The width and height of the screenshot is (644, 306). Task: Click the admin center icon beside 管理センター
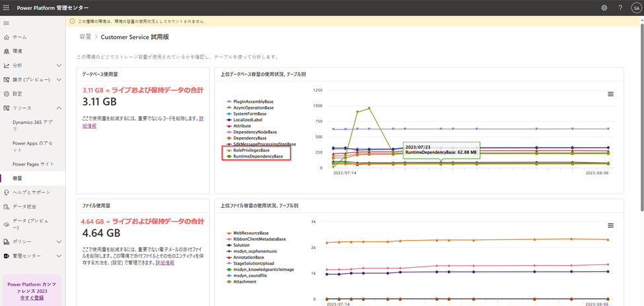pyautogui.click(x=6, y=256)
